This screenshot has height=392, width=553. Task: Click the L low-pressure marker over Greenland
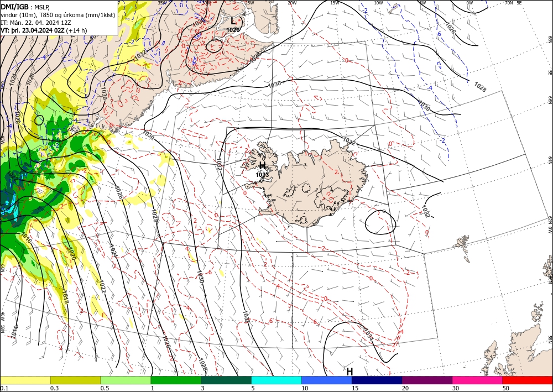tap(233, 21)
